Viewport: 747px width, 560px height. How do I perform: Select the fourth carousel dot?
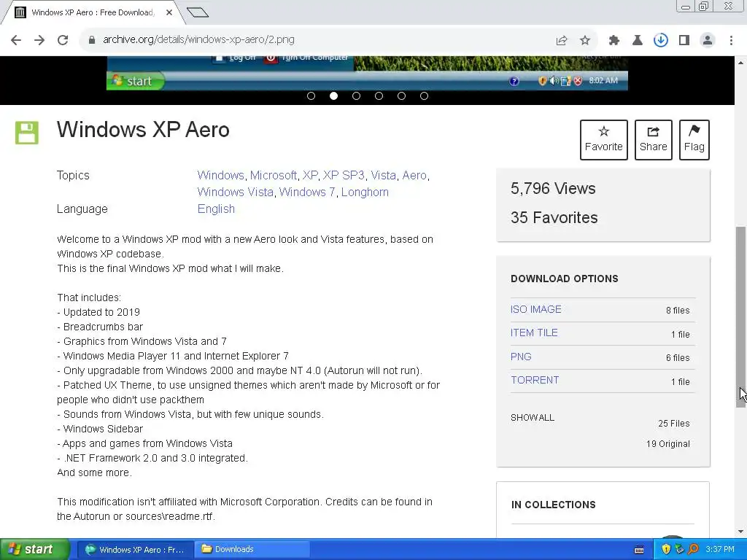pyautogui.click(x=379, y=96)
